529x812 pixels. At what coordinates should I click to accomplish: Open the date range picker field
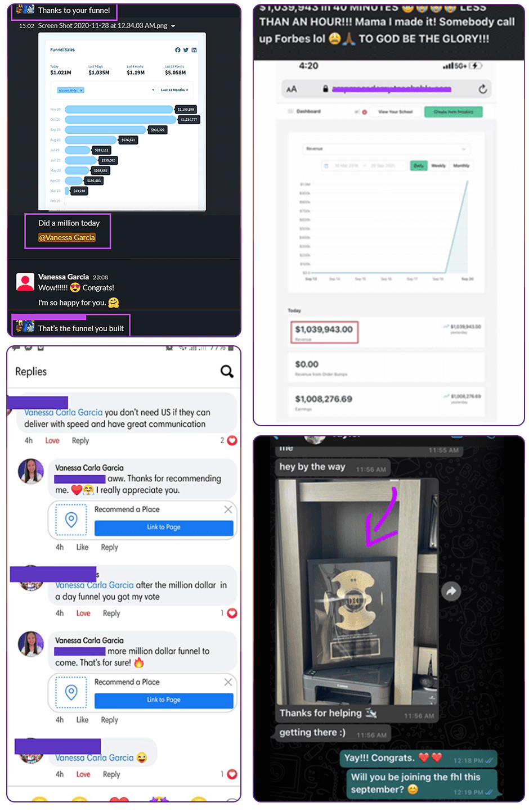point(364,165)
